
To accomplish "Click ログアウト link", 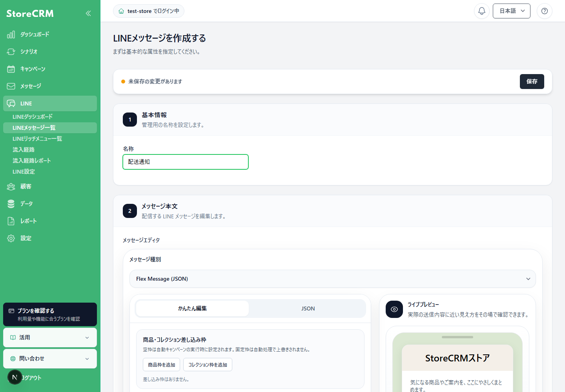I will pos(31,378).
